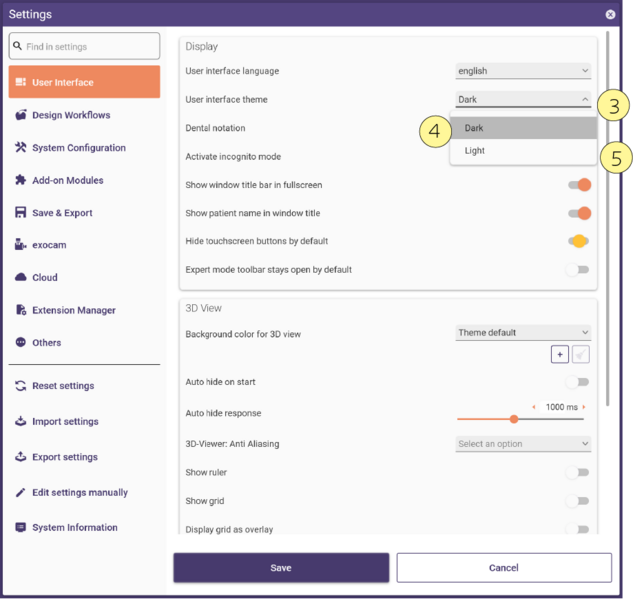Click the Extension Manager icon
The height and width of the screenshot is (599, 633).
pyautogui.click(x=21, y=310)
